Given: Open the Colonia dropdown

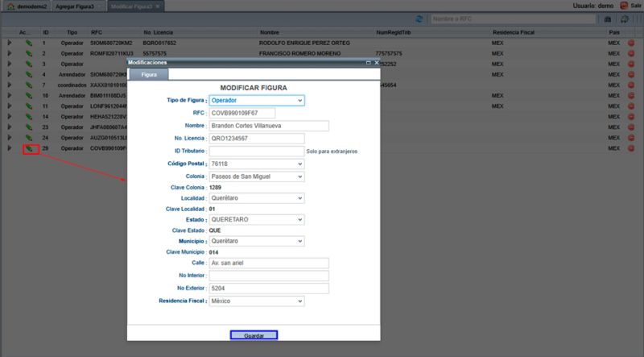Looking at the screenshot, I should pos(256,176).
